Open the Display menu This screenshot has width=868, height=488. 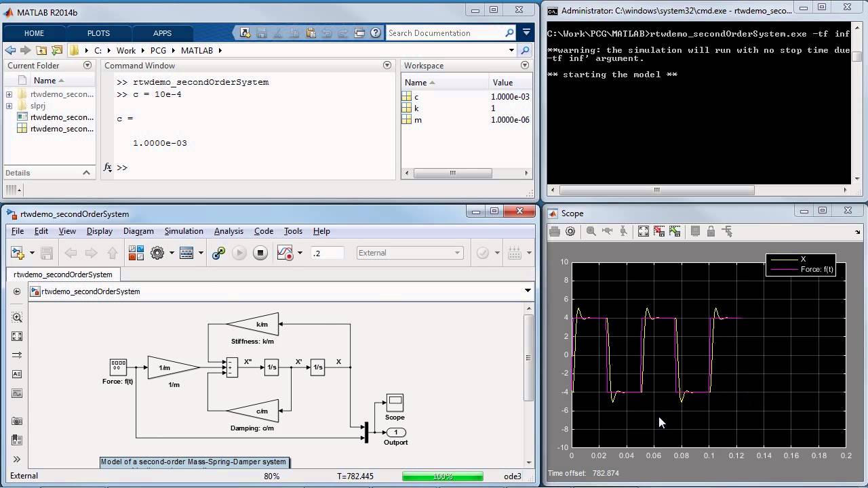point(100,231)
